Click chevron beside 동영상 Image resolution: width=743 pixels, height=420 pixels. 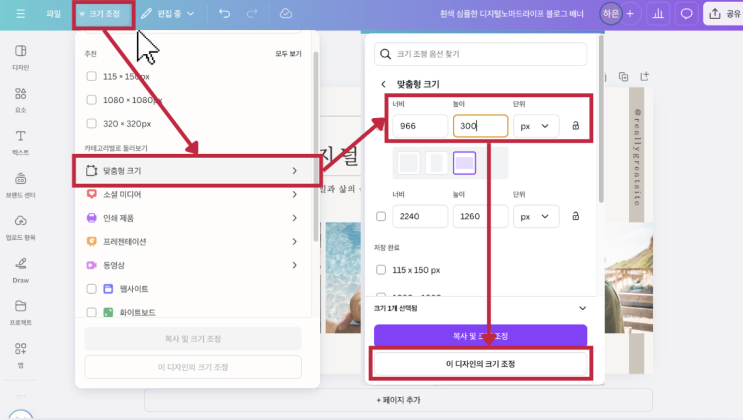tap(295, 265)
